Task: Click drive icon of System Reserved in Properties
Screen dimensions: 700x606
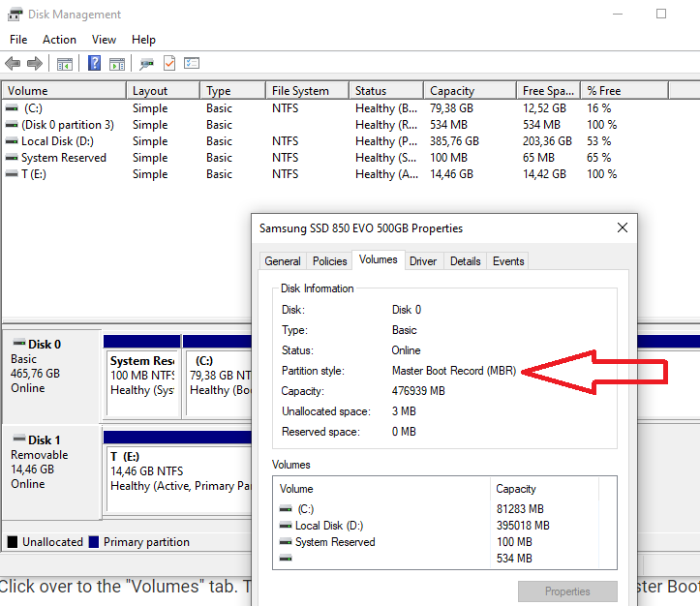Action: [286, 542]
